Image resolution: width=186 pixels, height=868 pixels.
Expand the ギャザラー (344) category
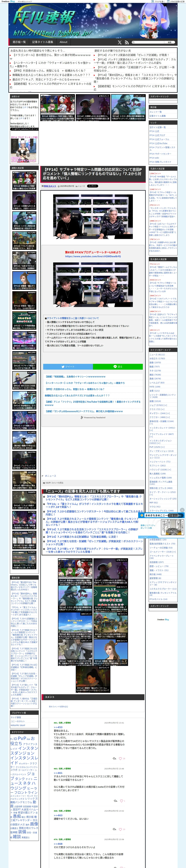click(168, 413)
